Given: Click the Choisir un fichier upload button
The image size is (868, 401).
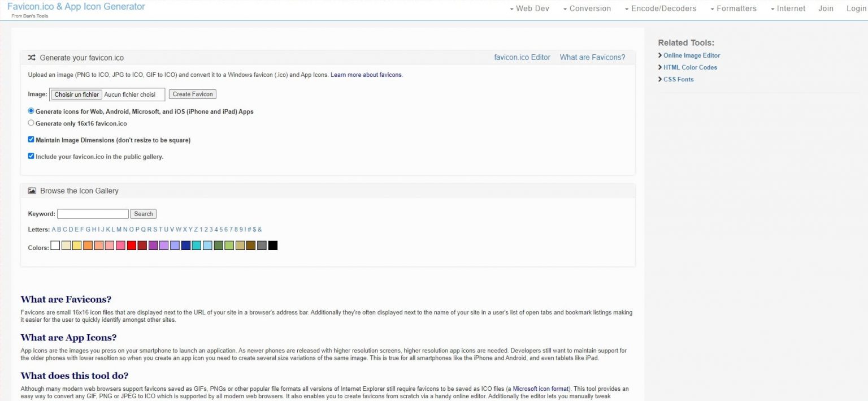Looking at the screenshot, I should [76, 94].
